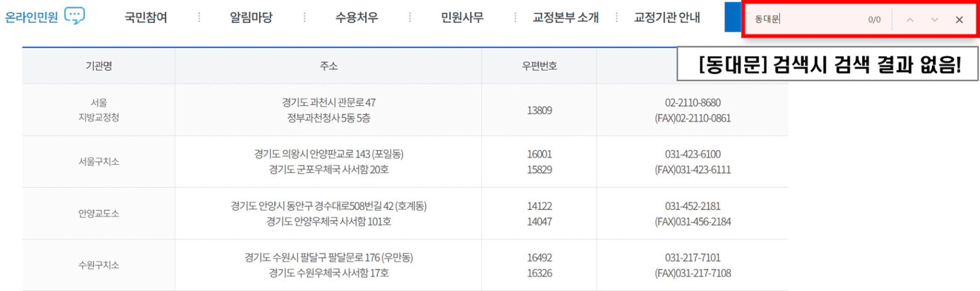Open the 수용처우 menu
980x291 pixels.
tap(356, 17)
